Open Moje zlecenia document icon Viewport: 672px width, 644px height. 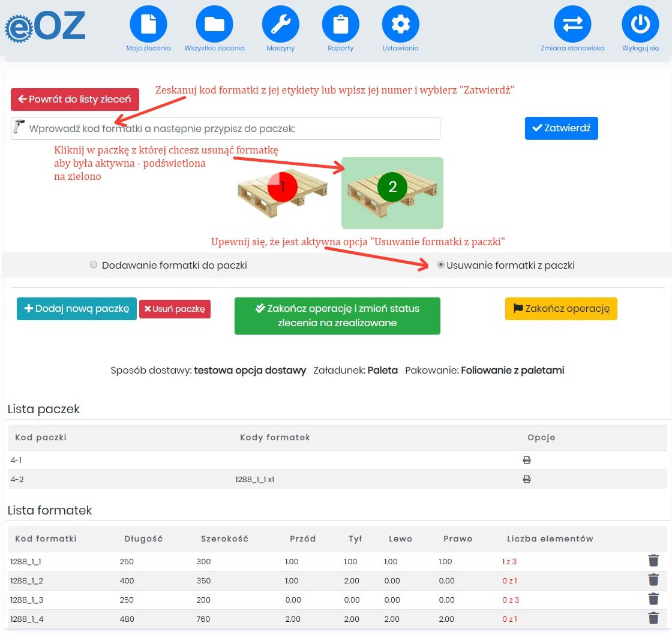coord(148,25)
